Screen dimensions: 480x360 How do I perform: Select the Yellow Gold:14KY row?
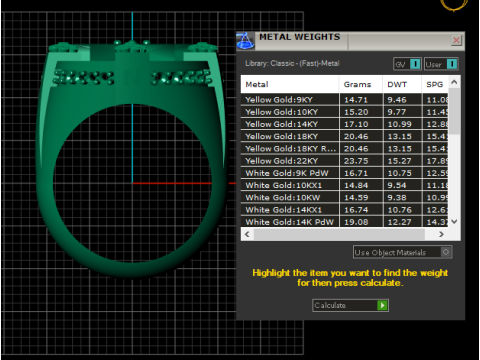[x=344, y=124]
